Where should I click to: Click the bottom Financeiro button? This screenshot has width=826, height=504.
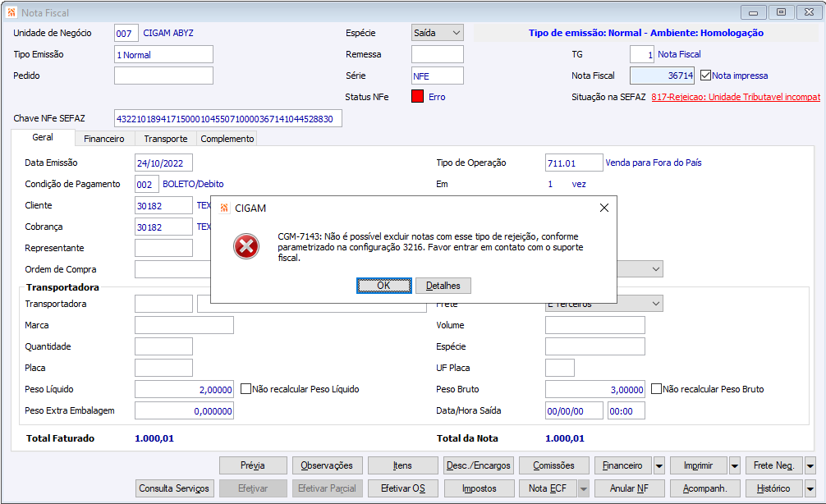coord(622,465)
